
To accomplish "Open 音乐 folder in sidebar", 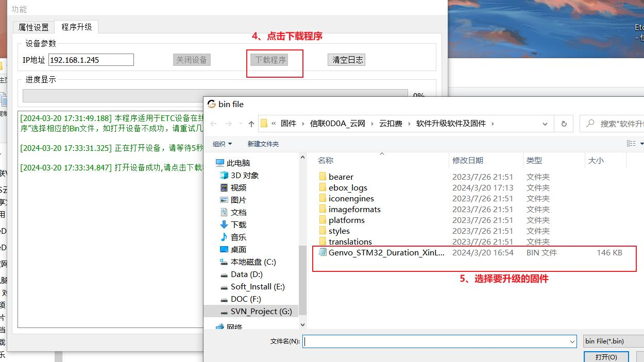I will 239,237.
